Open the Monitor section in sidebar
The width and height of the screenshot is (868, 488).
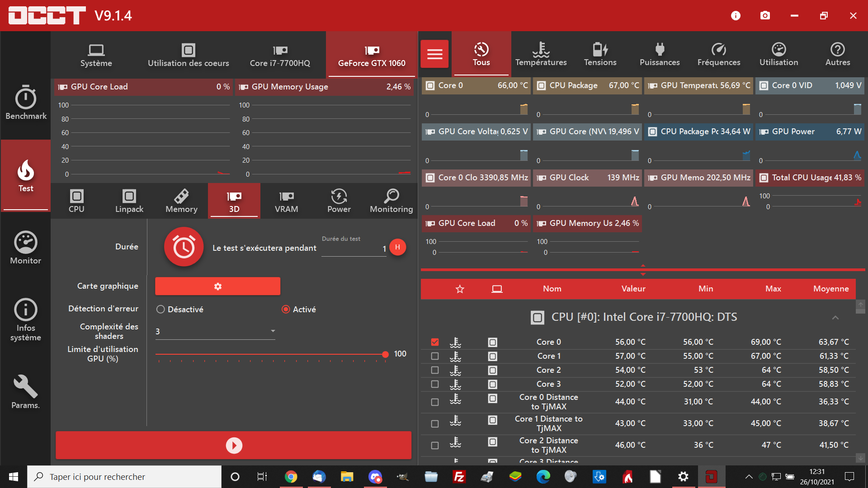click(26, 248)
